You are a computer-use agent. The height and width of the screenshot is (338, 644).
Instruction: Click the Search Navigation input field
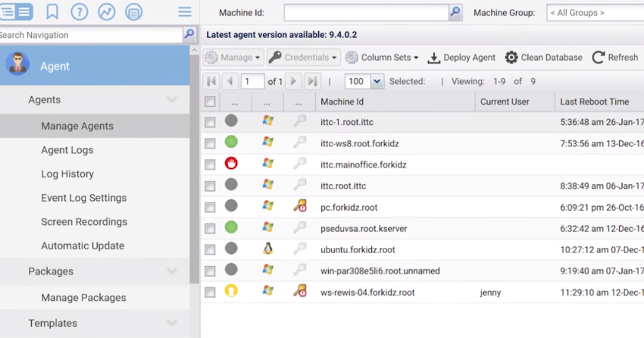point(91,35)
